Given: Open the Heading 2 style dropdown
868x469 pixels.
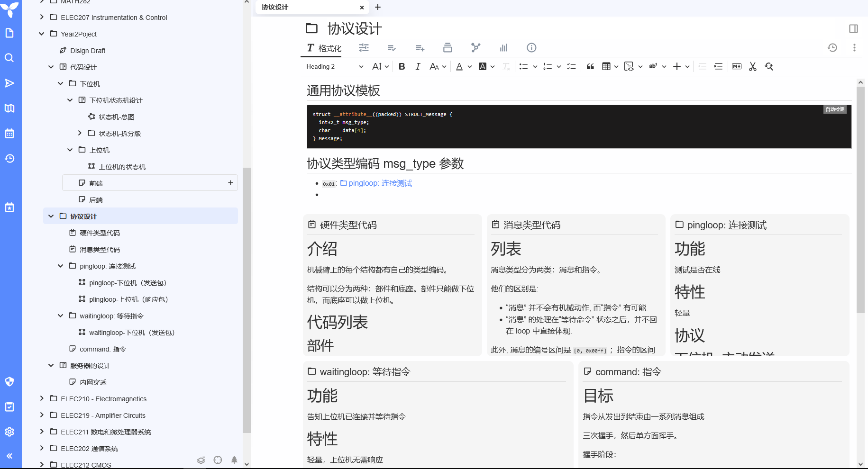Looking at the screenshot, I should click(x=335, y=66).
